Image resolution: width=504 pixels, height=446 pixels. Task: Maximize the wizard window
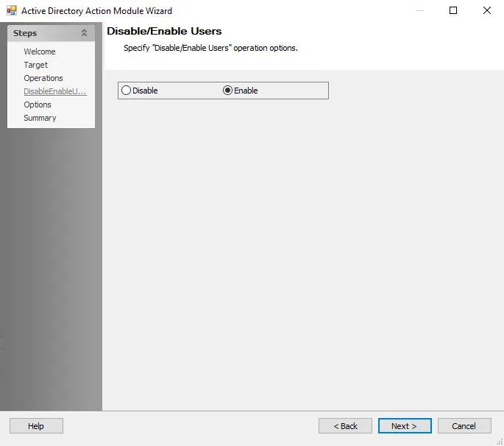click(453, 10)
